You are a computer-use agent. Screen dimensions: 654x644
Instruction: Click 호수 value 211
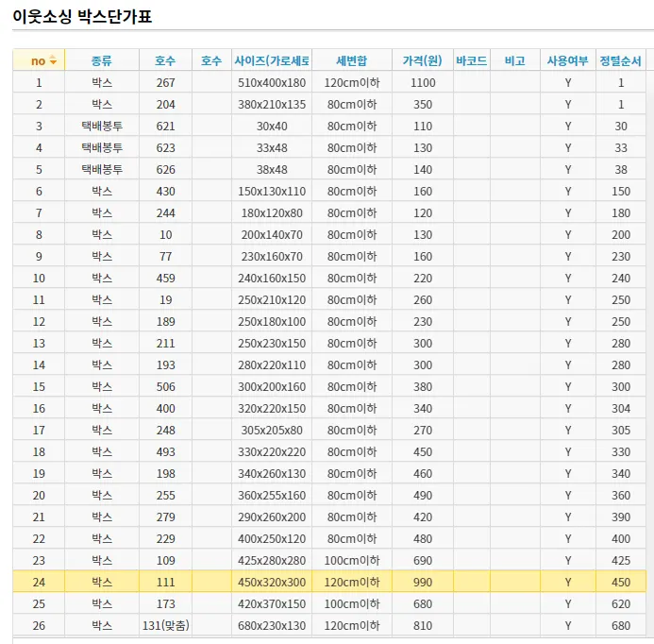click(165, 343)
